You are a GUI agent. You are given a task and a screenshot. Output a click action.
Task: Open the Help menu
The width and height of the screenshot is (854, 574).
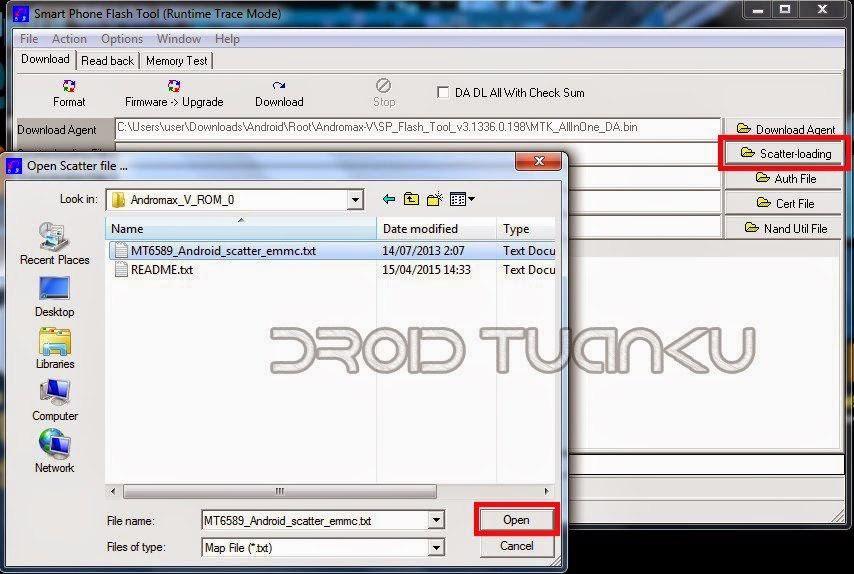227,39
